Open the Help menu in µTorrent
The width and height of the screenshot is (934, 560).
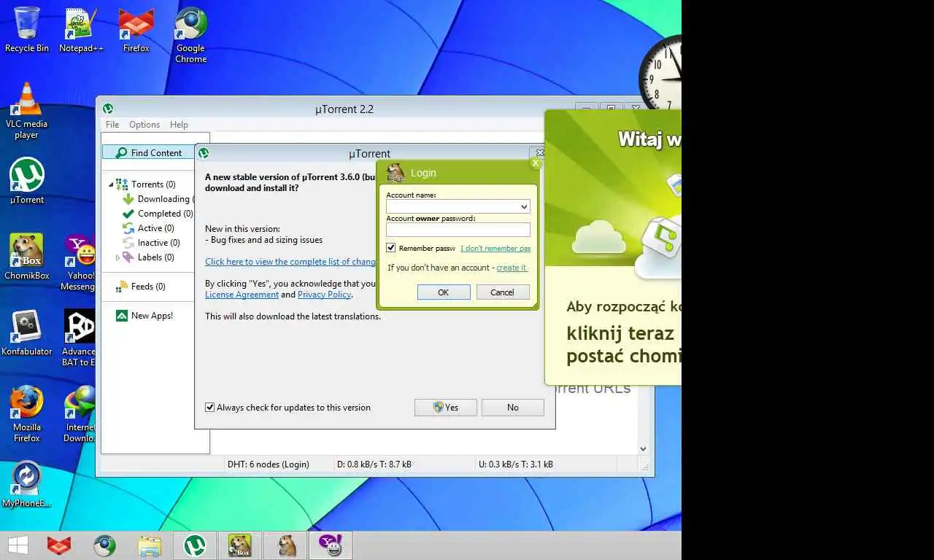179,125
